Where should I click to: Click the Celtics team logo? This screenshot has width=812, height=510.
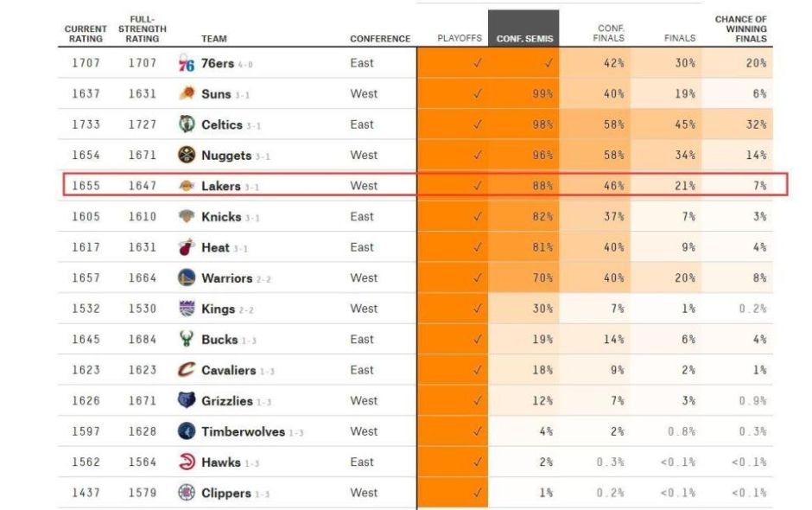tap(186, 124)
